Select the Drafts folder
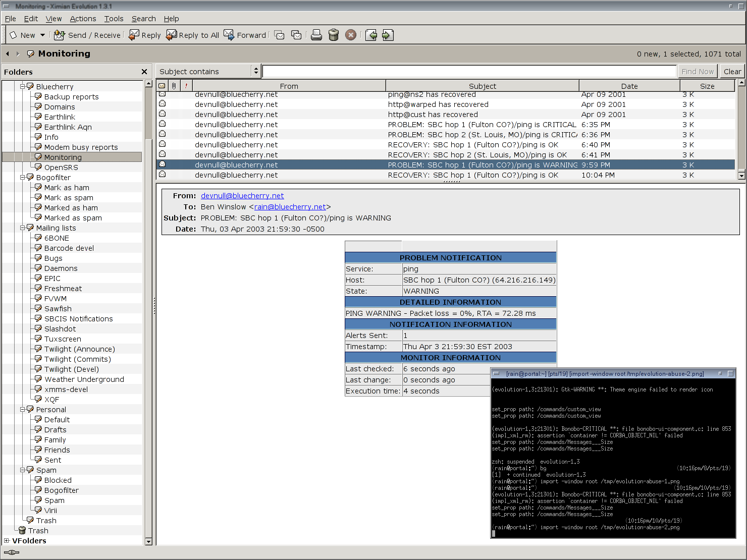 [x=55, y=429]
